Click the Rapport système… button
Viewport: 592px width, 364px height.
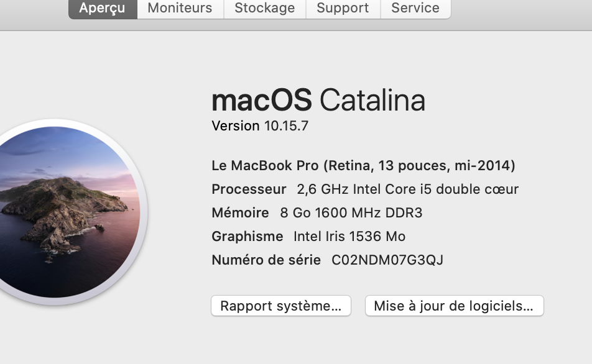point(281,306)
